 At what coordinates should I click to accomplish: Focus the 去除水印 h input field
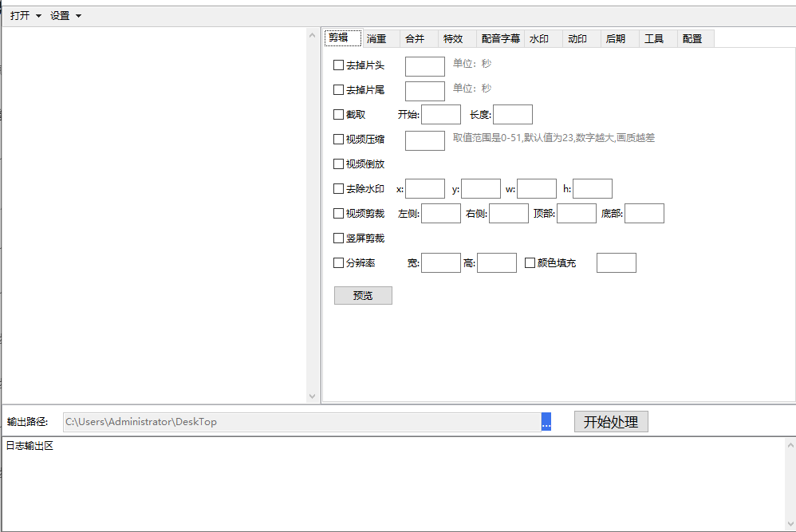pos(593,189)
